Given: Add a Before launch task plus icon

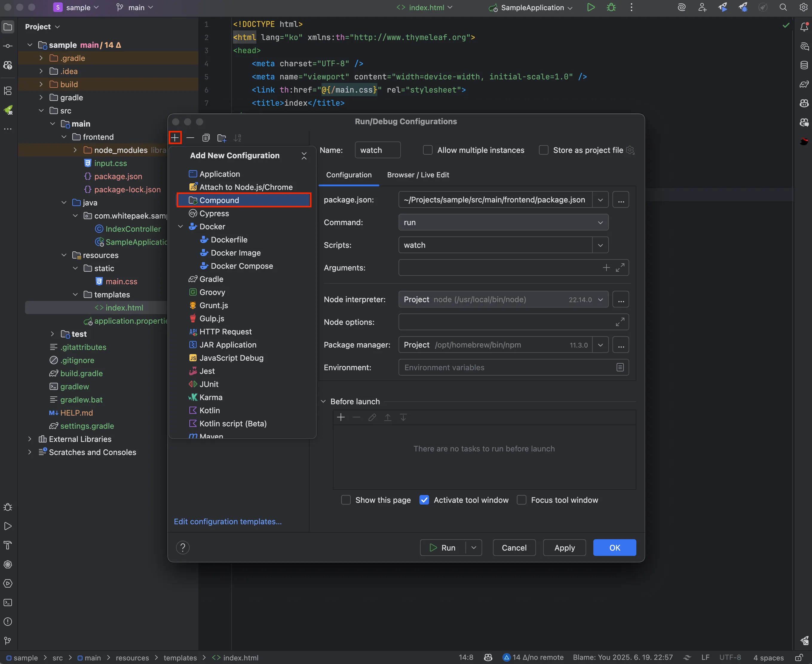Looking at the screenshot, I should click(341, 417).
